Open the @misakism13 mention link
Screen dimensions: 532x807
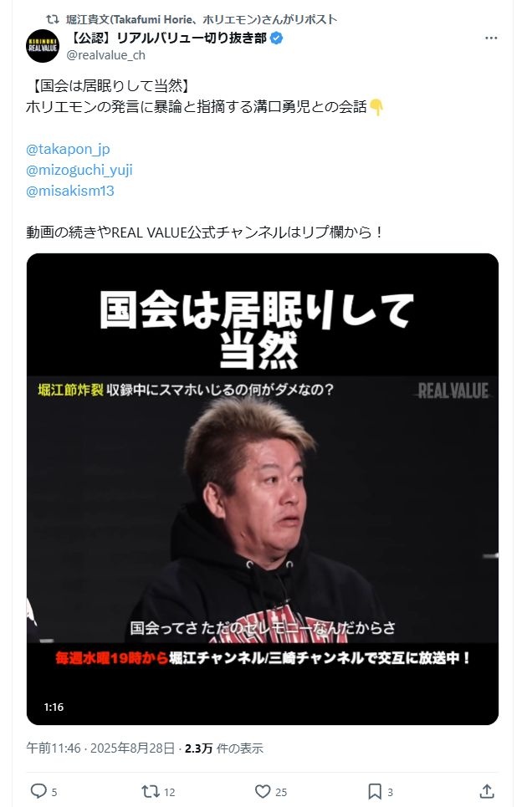(x=70, y=191)
